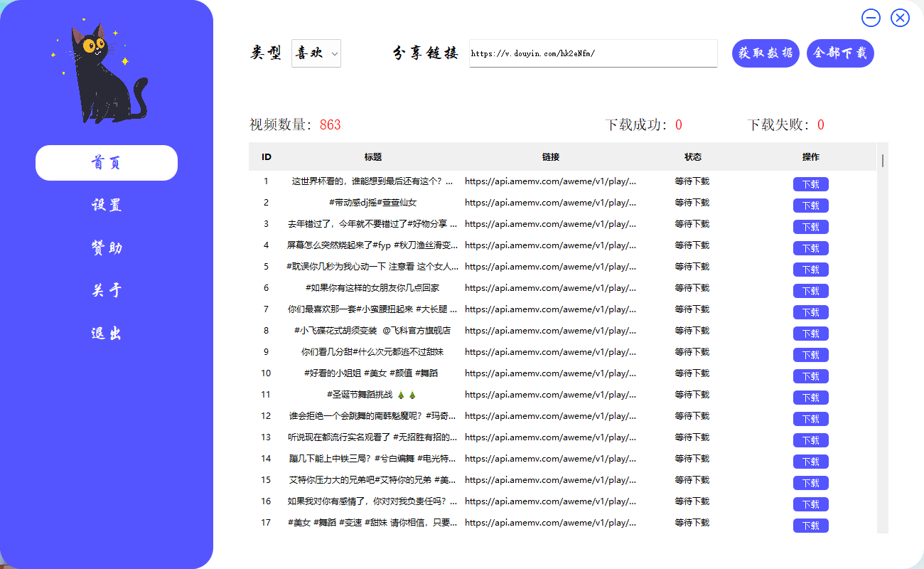The height and width of the screenshot is (569, 924).
Task: Download row 15 video
Action: pyautogui.click(x=811, y=483)
